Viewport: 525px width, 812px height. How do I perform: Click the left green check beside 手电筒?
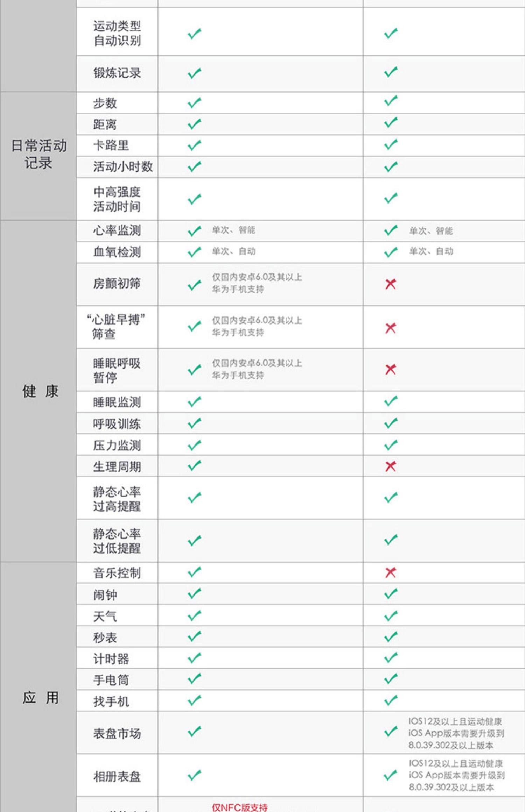click(194, 679)
